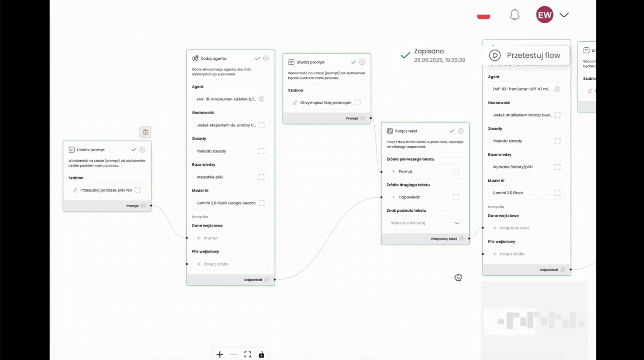This screenshot has width=644, height=360.
Task: Expand the Gemini 2.0 Flash Google Search field
Action: click(261, 203)
